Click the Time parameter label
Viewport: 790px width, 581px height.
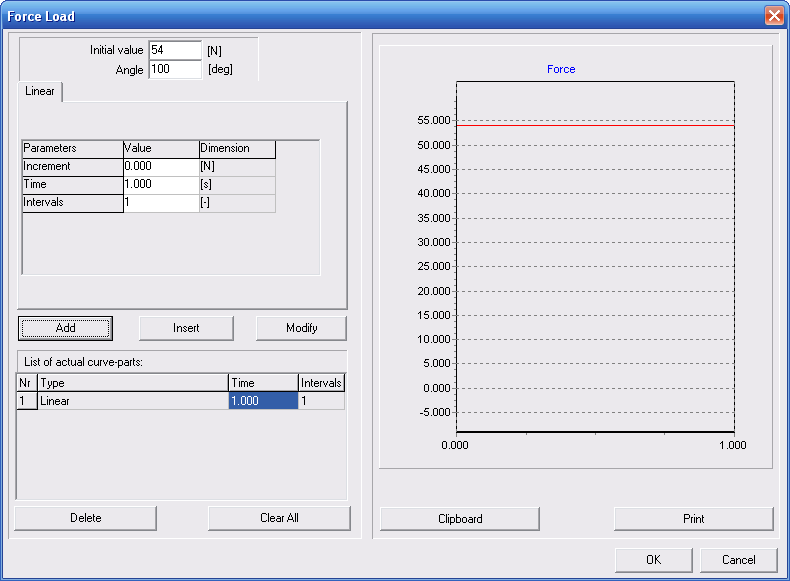click(x=73, y=184)
